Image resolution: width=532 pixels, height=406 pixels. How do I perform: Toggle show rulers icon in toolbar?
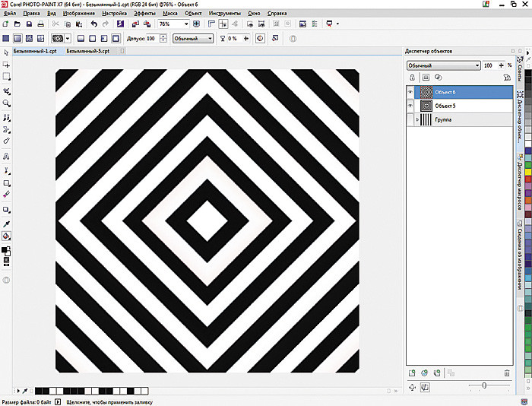click(211, 24)
